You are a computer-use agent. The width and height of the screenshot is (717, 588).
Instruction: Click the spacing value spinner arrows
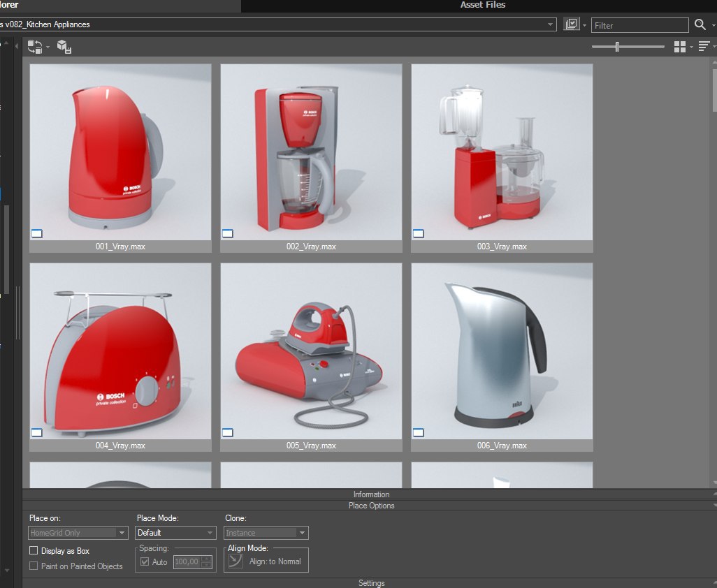pyautogui.click(x=206, y=562)
